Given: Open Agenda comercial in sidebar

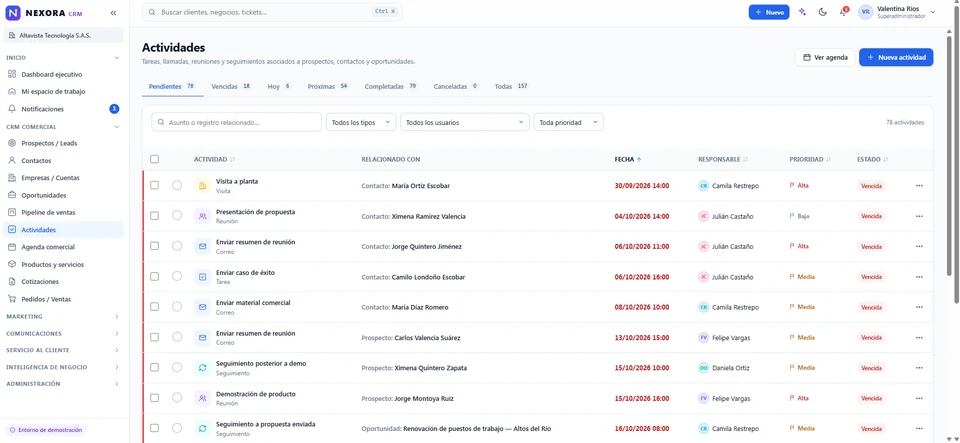Looking at the screenshot, I should pyautogui.click(x=64, y=247).
